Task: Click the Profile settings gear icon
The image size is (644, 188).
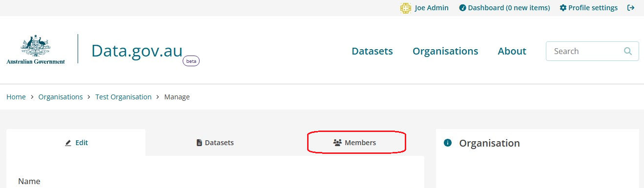Action: pos(563,8)
